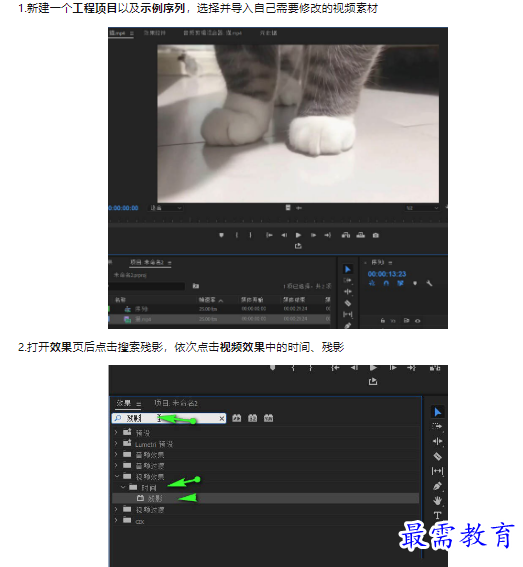
Task: Click the project search field in first screenshot
Action: click(x=147, y=286)
